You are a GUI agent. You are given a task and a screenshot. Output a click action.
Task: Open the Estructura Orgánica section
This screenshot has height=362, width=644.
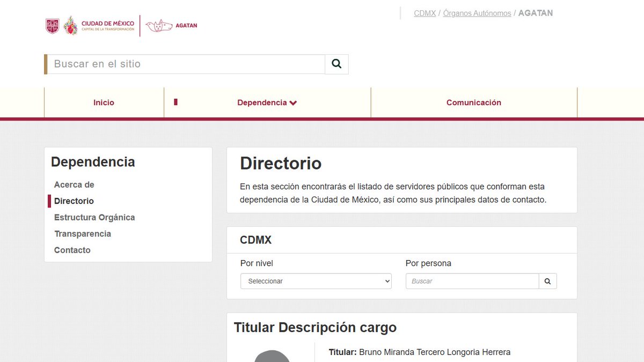[x=94, y=217]
